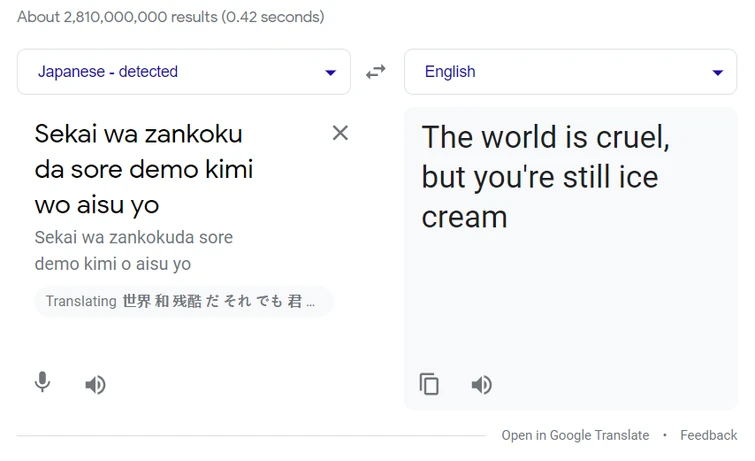Image resolution: width=755 pixels, height=461 pixels.
Task: Listen to the source text pronunciation
Action: click(95, 385)
